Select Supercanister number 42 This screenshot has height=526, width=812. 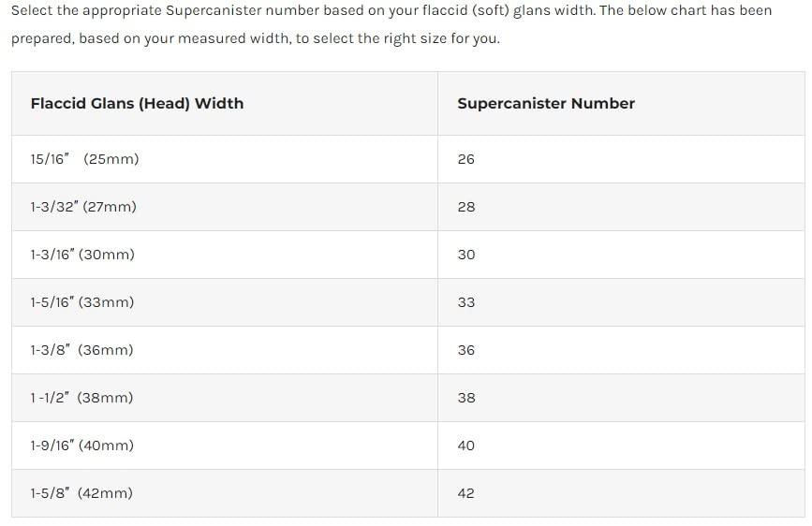click(x=466, y=493)
